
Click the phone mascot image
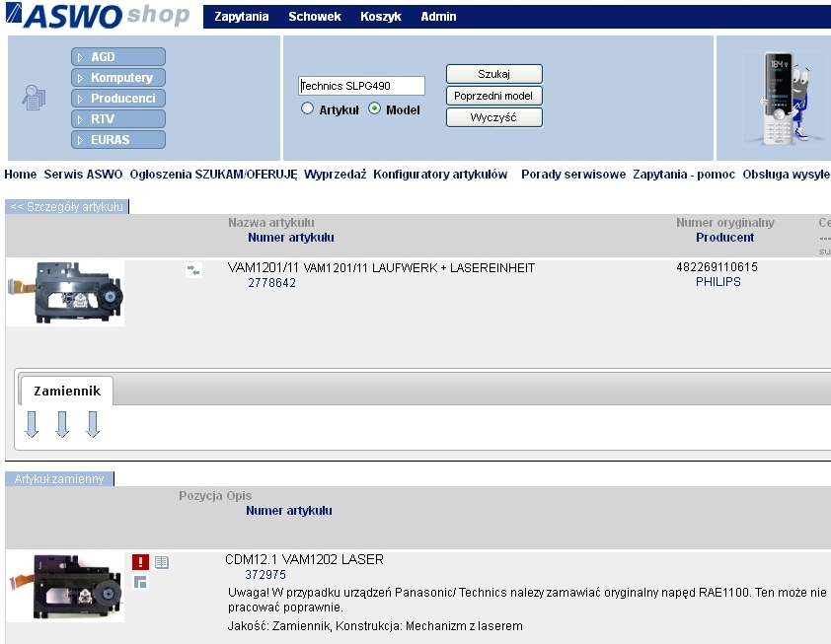coord(784,99)
